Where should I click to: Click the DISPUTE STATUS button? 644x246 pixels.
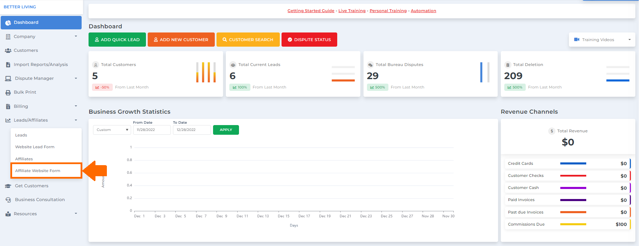coord(309,39)
